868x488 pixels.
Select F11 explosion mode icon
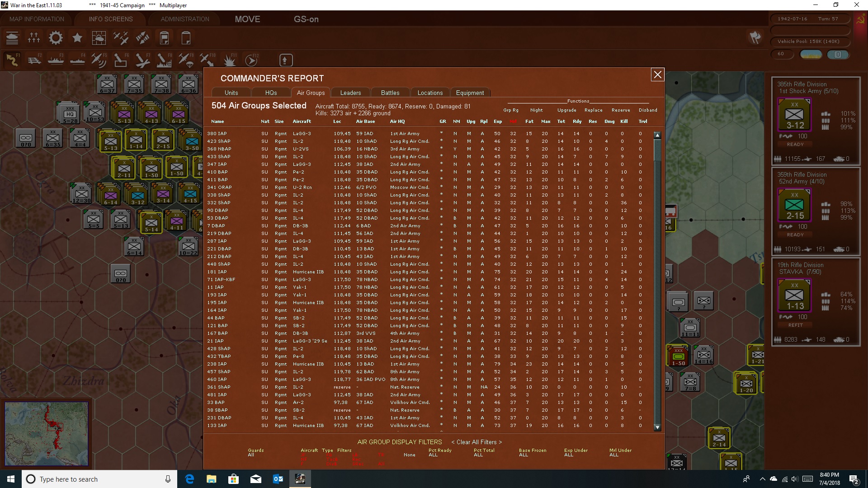[230, 60]
